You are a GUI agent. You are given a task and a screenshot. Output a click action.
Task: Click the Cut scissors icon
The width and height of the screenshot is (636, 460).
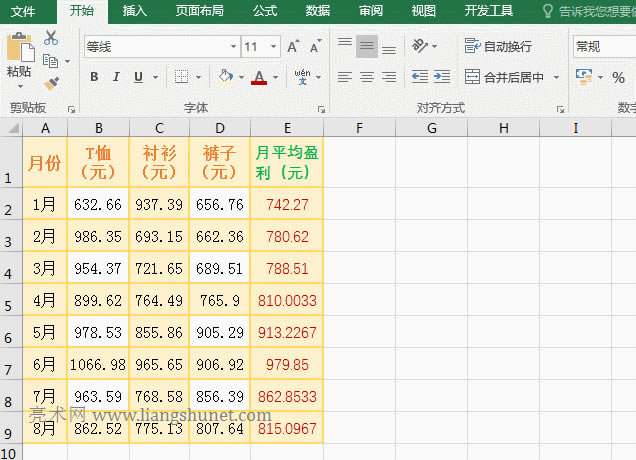[51, 38]
